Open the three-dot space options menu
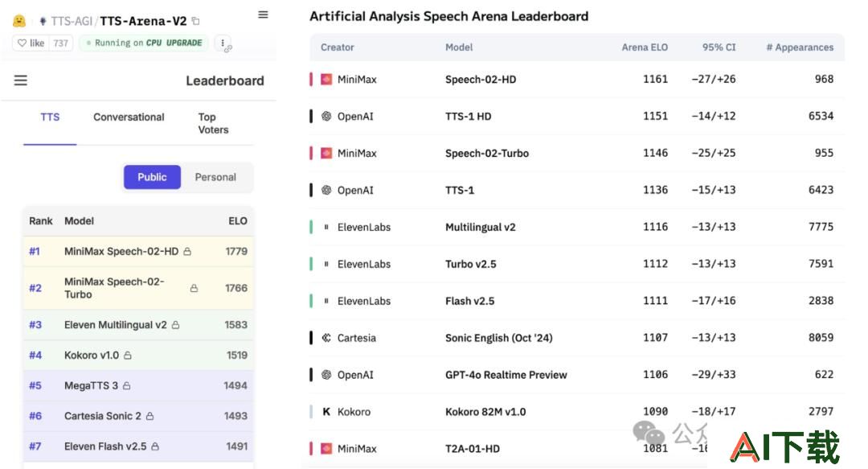Screen dimensions: 868x469 pos(223,43)
